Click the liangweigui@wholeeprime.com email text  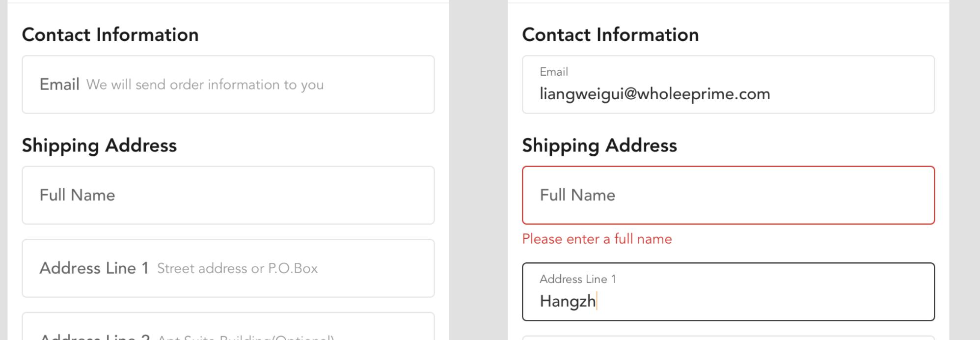[654, 94]
